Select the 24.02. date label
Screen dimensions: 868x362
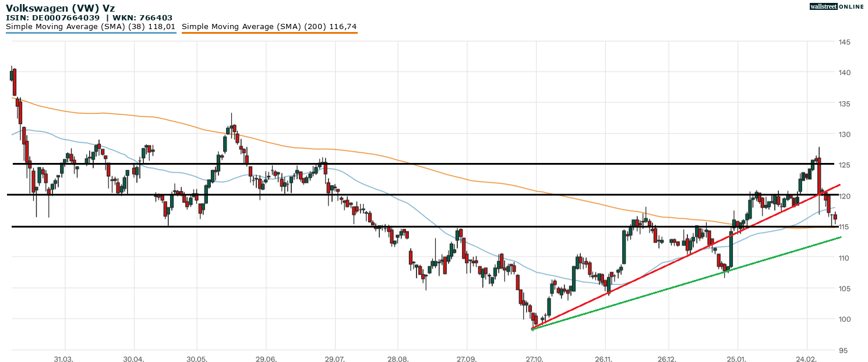(x=807, y=359)
